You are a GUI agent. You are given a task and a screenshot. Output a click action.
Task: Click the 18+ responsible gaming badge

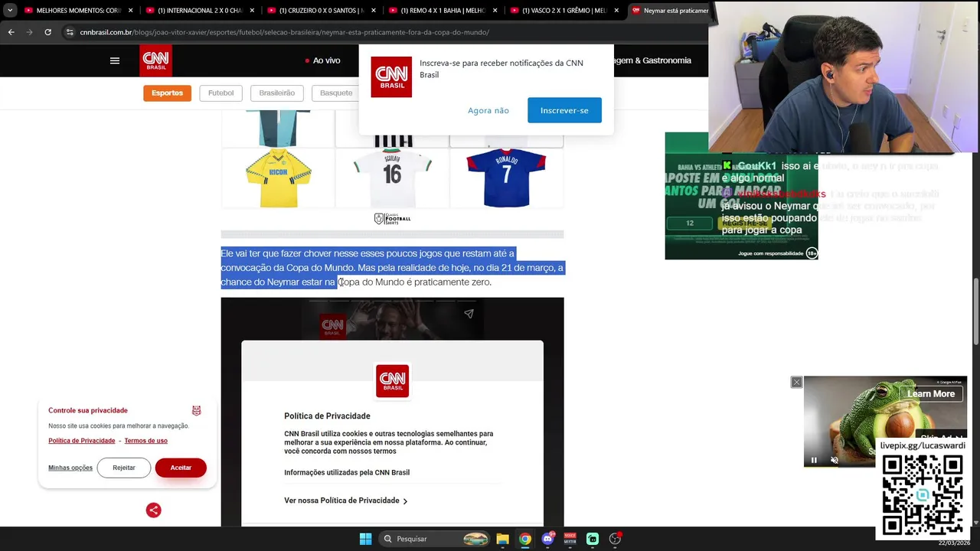812,253
